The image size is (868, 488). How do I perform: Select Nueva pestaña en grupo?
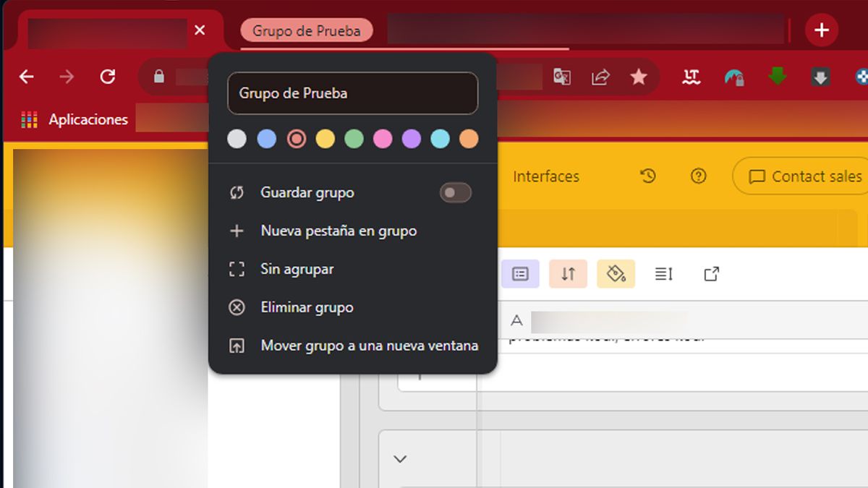(337, 231)
